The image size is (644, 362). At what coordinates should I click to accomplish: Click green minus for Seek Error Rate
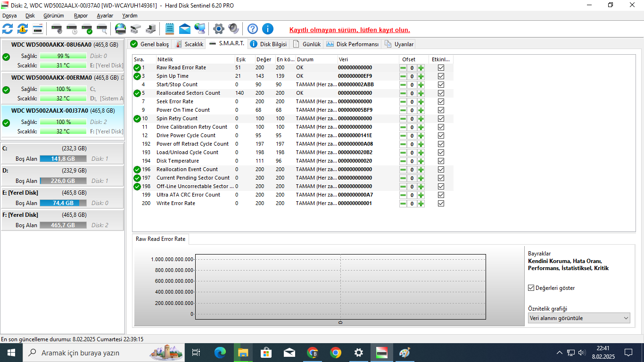[403, 102]
